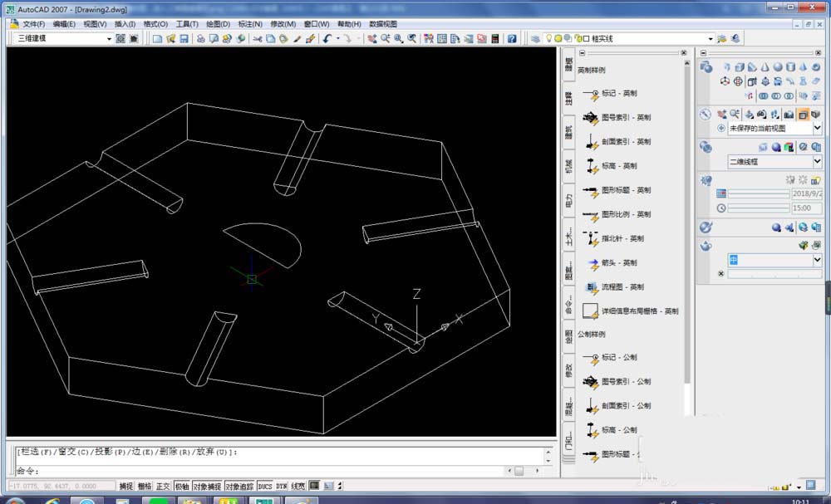This screenshot has width=831, height=504.
Task: Click the sun time slider
Action: coord(759,208)
